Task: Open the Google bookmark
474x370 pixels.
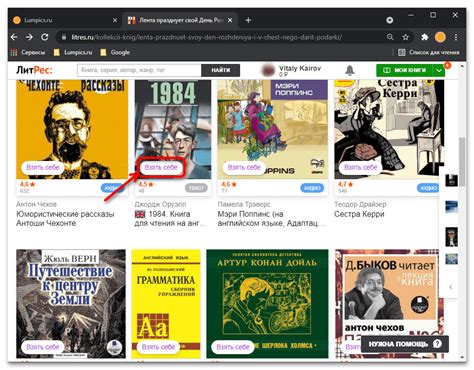Action: point(115,52)
